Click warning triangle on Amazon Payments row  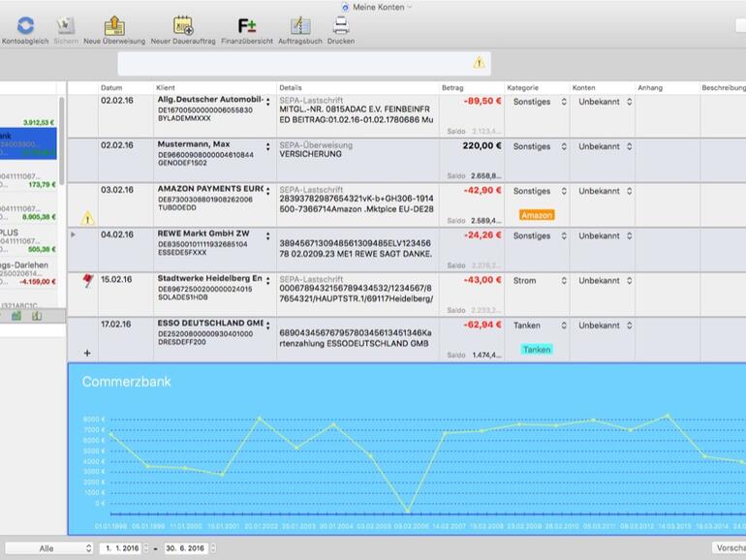pos(87,218)
